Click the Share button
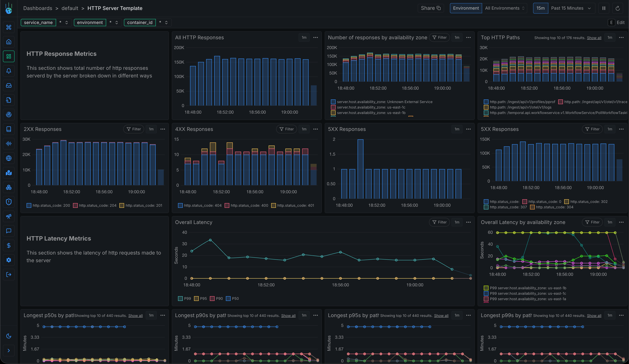Viewport: 629px width, 364px height. 431,8
